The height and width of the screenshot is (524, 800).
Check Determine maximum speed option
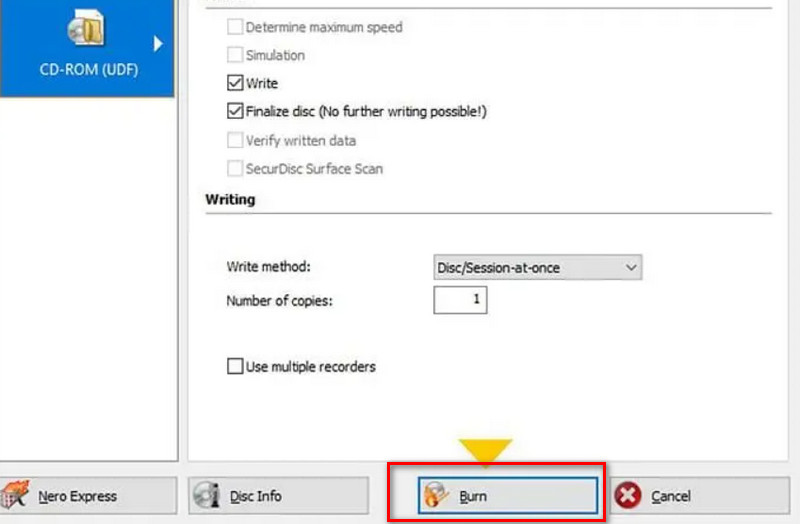coord(235,27)
